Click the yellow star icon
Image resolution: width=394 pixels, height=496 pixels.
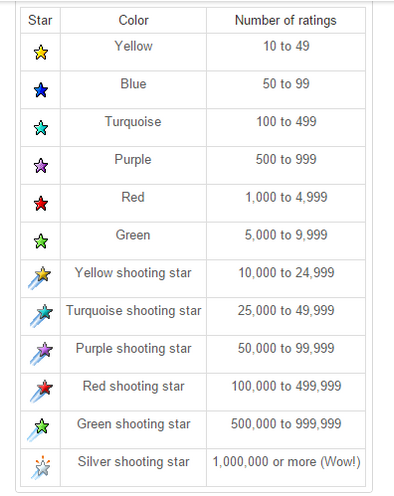41,52
